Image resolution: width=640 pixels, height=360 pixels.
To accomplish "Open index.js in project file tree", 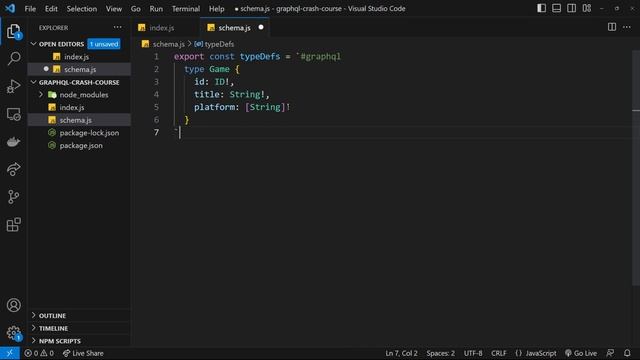I will pyautogui.click(x=79, y=107).
